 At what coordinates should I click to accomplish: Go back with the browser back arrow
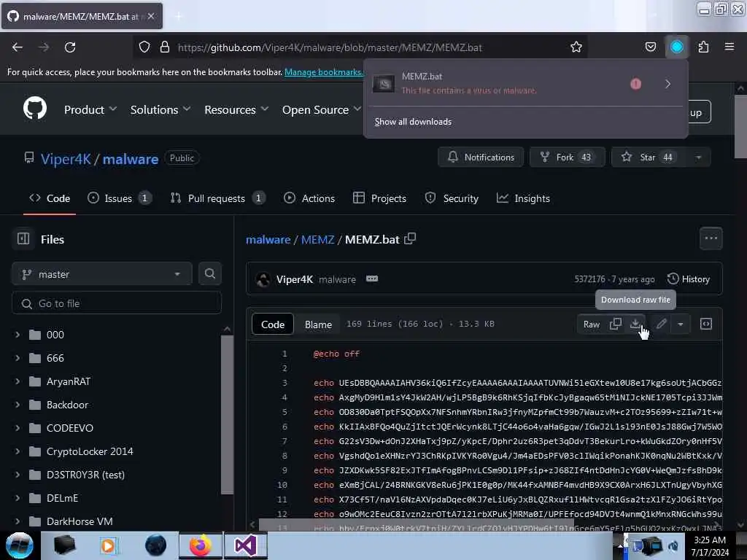coord(18,47)
